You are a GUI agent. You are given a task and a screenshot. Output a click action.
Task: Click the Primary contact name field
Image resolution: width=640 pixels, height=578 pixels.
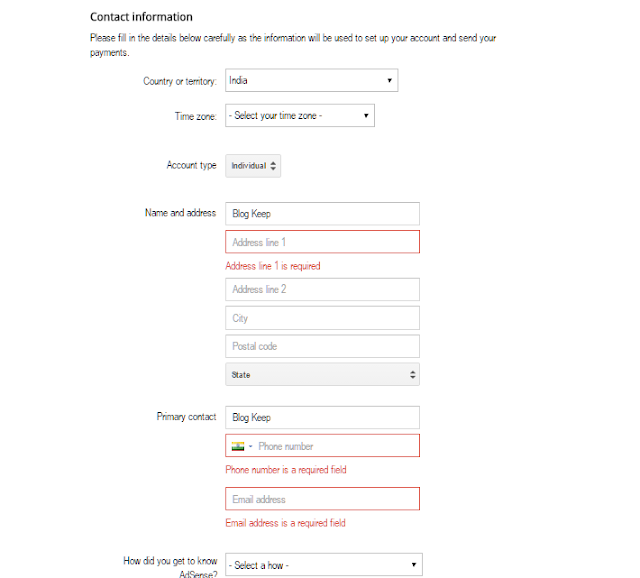click(x=322, y=417)
